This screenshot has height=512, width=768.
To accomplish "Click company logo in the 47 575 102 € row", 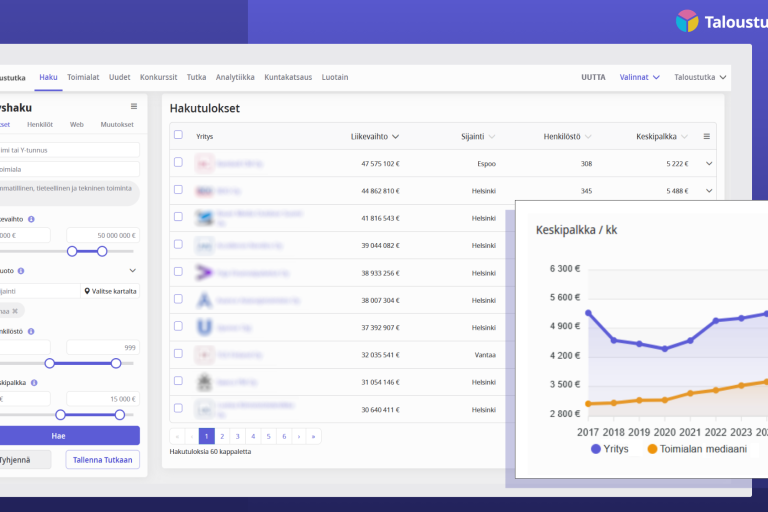I will click(x=204, y=163).
